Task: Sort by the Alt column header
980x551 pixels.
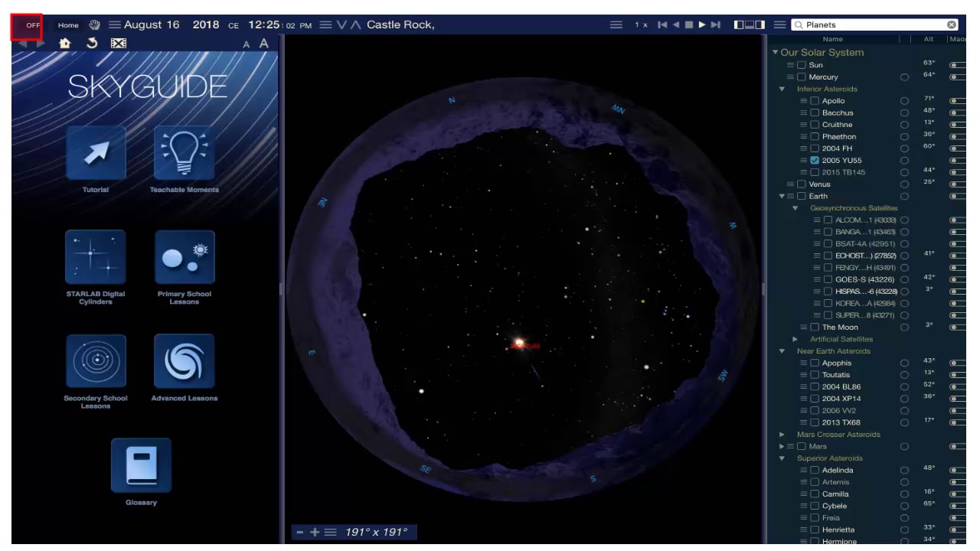Action: click(929, 39)
